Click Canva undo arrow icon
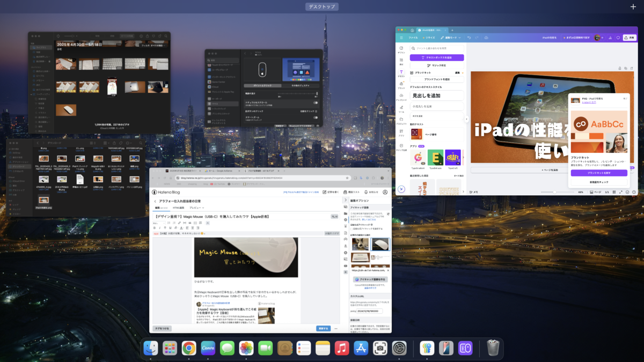This screenshot has height=362, width=644. pyautogui.click(x=469, y=38)
